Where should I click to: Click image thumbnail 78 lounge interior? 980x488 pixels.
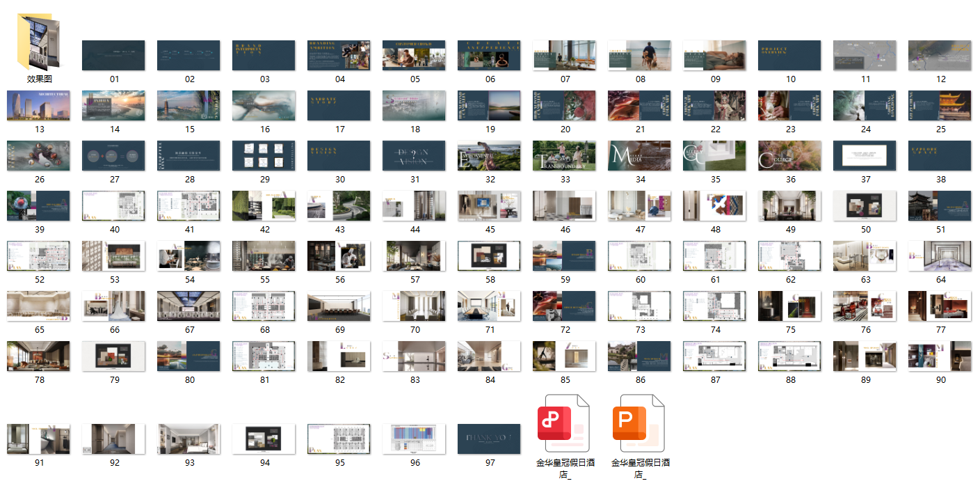click(39, 356)
